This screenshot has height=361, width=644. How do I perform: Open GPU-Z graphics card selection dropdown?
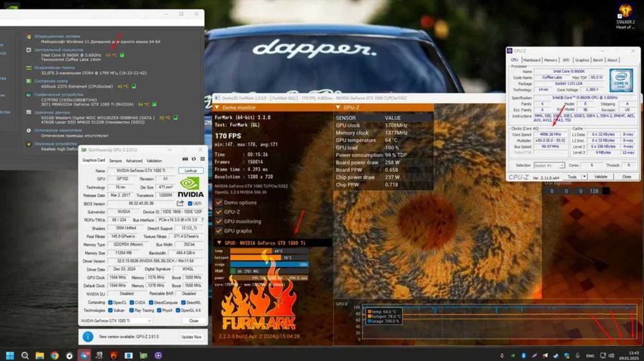click(116, 320)
